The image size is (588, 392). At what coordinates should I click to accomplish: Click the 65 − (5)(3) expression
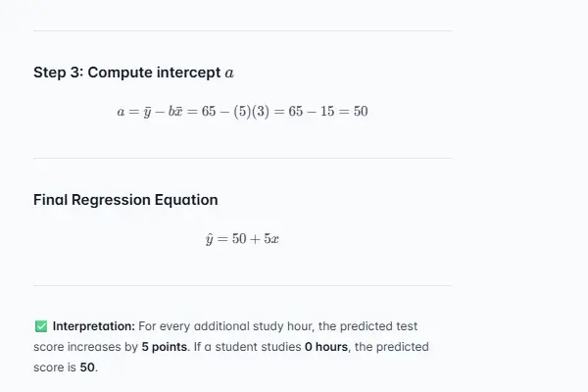coord(233,112)
